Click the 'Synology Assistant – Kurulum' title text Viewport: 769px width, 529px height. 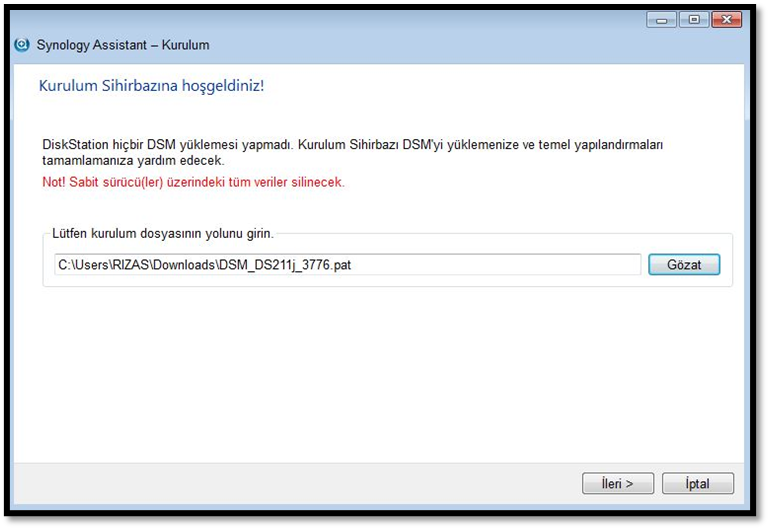[122, 45]
